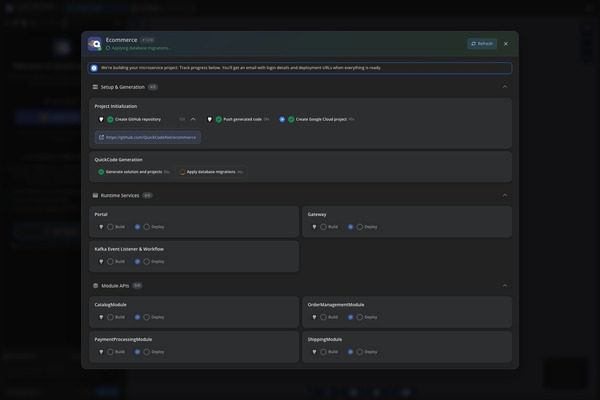Image resolution: width=600 pixels, height=400 pixels.
Task: Click the 'OrderManagementModule' card title
Action: pyautogui.click(x=336, y=305)
